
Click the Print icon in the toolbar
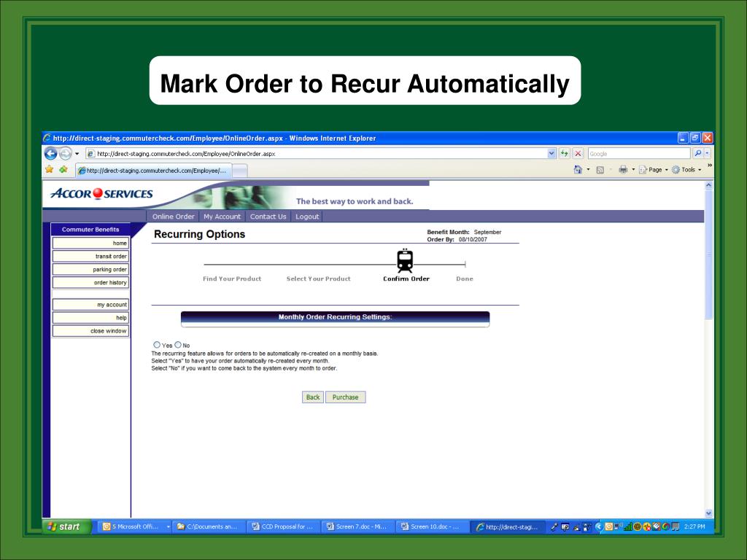coord(622,170)
